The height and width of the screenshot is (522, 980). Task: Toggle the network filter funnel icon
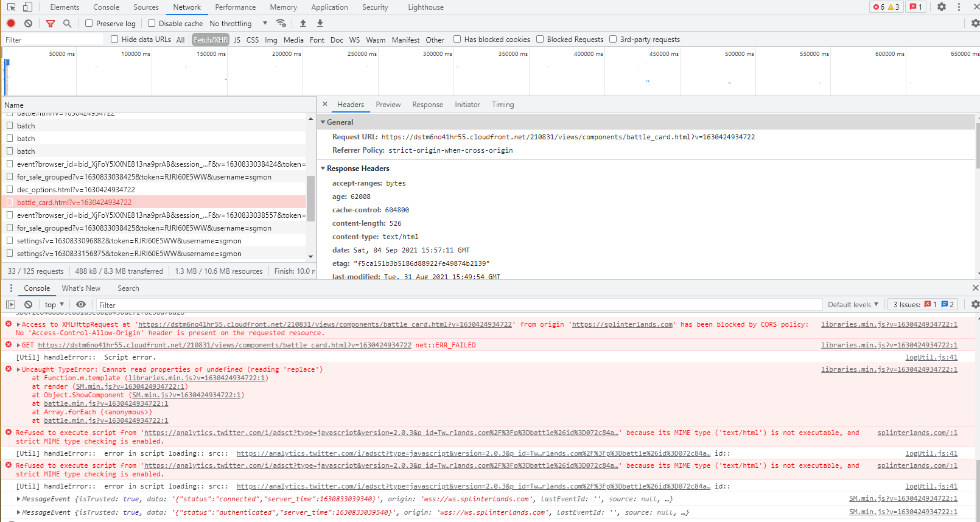point(51,23)
